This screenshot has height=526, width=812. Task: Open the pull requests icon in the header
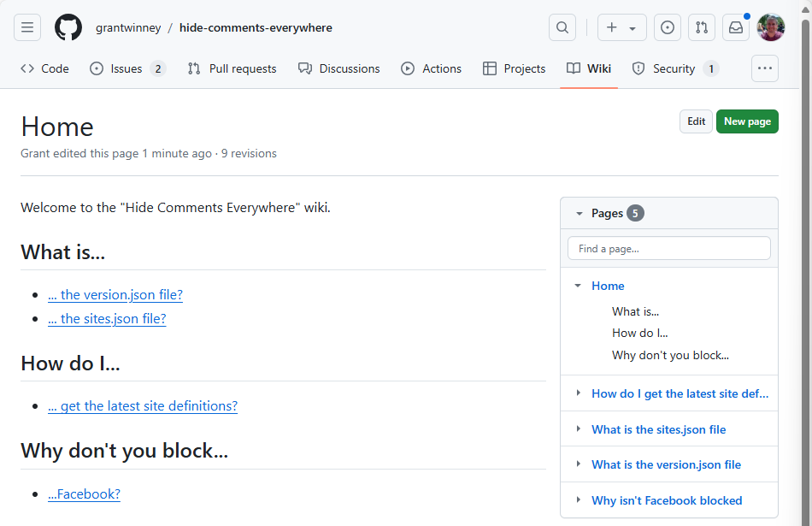pos(702,27)
